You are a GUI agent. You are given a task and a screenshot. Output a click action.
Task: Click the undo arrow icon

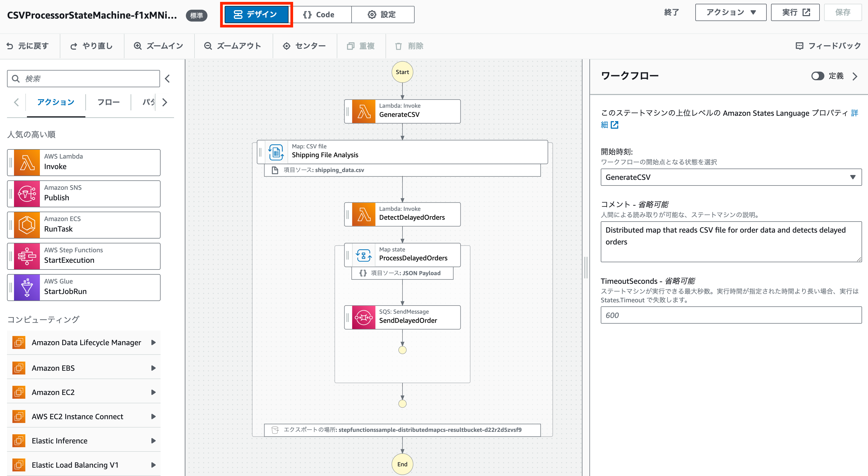(10, 46)
